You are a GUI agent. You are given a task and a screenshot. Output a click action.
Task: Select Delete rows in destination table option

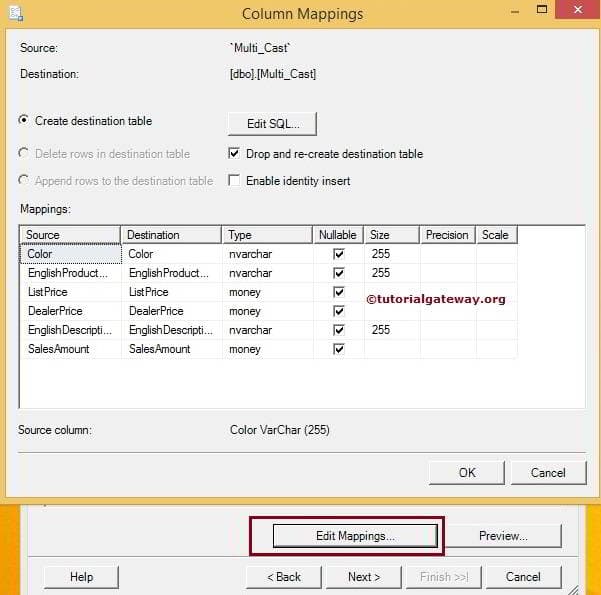(24, 153)
